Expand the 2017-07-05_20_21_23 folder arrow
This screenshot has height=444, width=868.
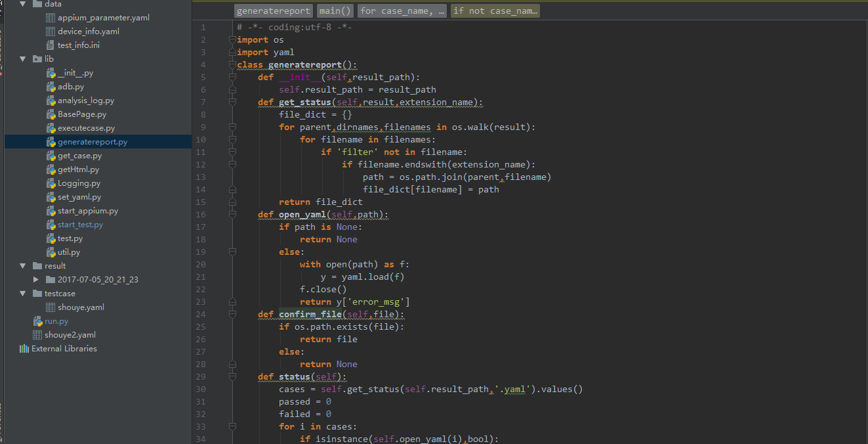(36, 280)
